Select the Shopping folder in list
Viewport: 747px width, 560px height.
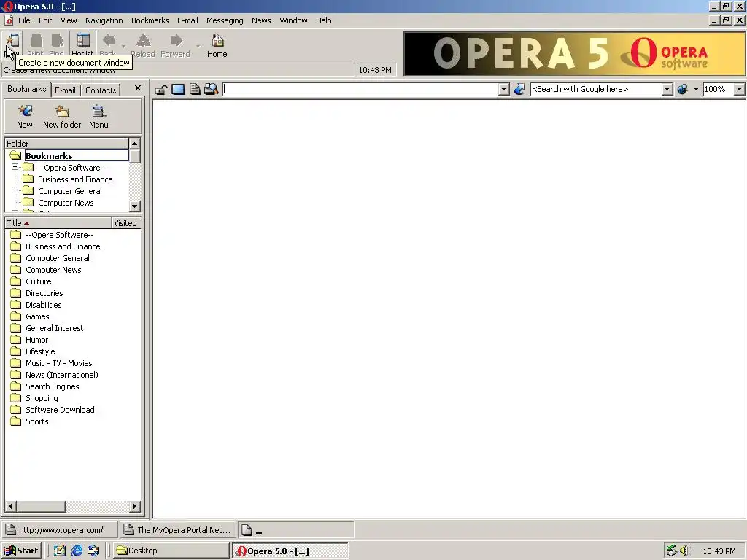pyautogui.click(x=42, y=398)
